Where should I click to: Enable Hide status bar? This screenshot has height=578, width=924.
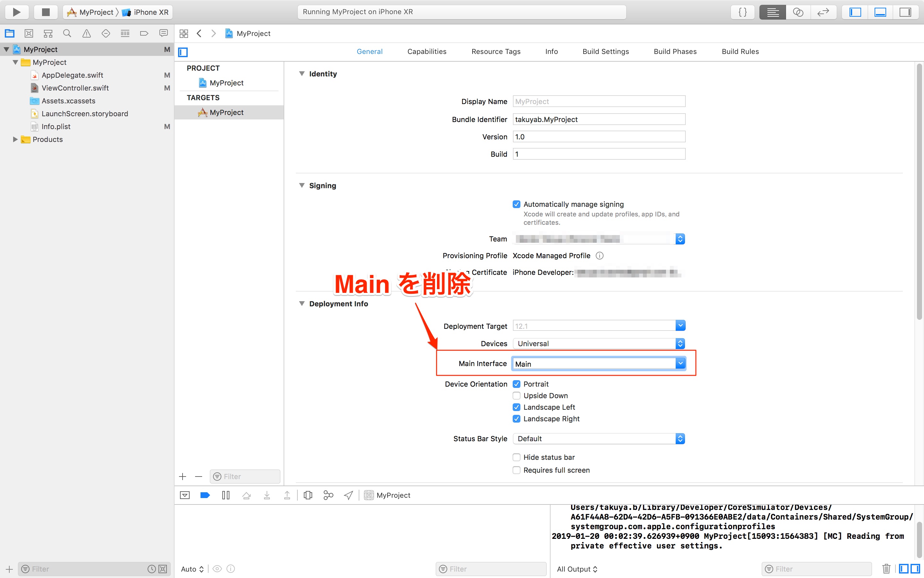pos(517,457)
